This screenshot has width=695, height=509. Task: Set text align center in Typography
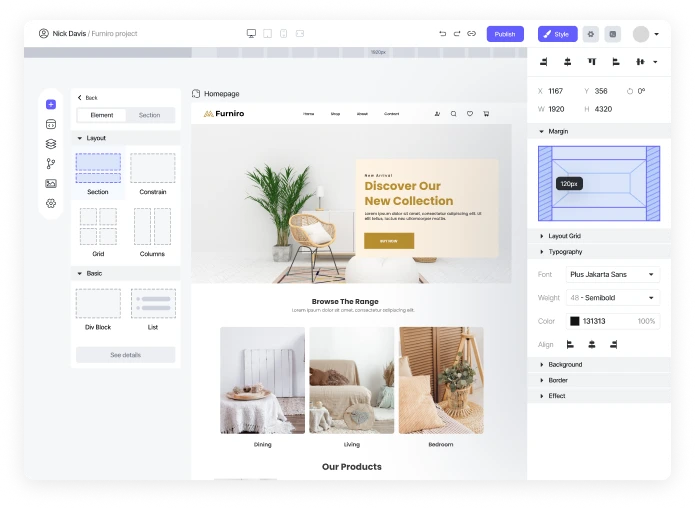click(592, 345)
